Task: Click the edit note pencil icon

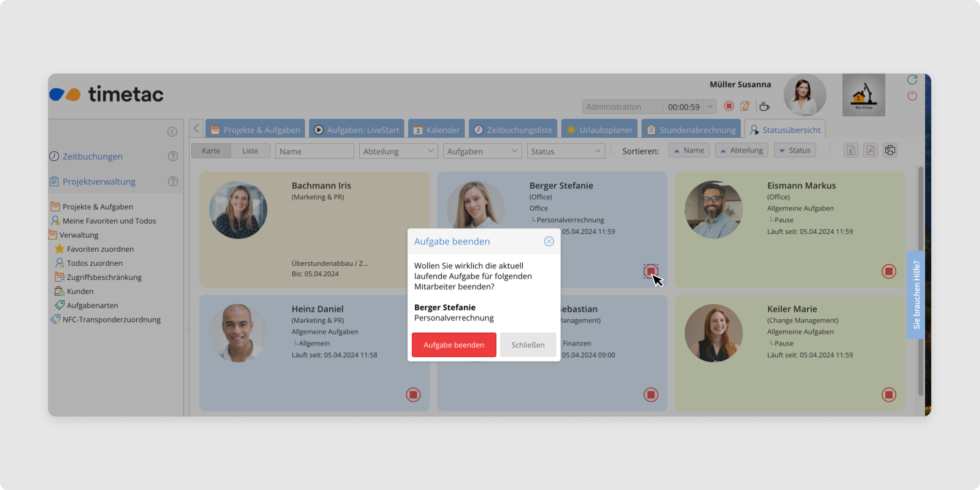Action: click(x=745, y=106)
